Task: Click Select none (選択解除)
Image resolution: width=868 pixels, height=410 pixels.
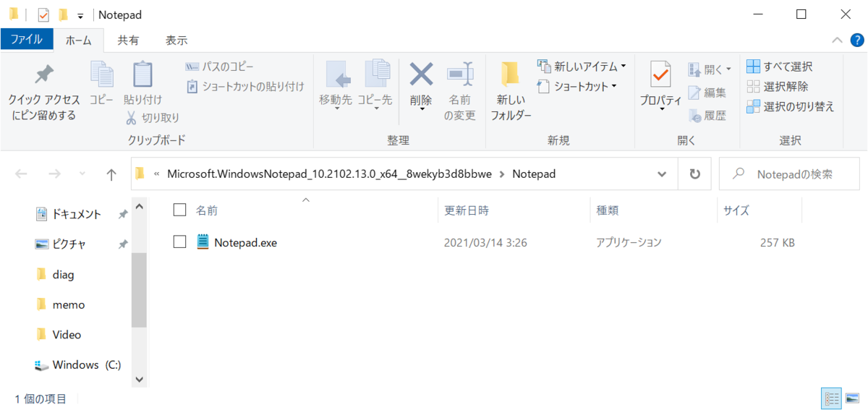Action: (x=777, y=87)
